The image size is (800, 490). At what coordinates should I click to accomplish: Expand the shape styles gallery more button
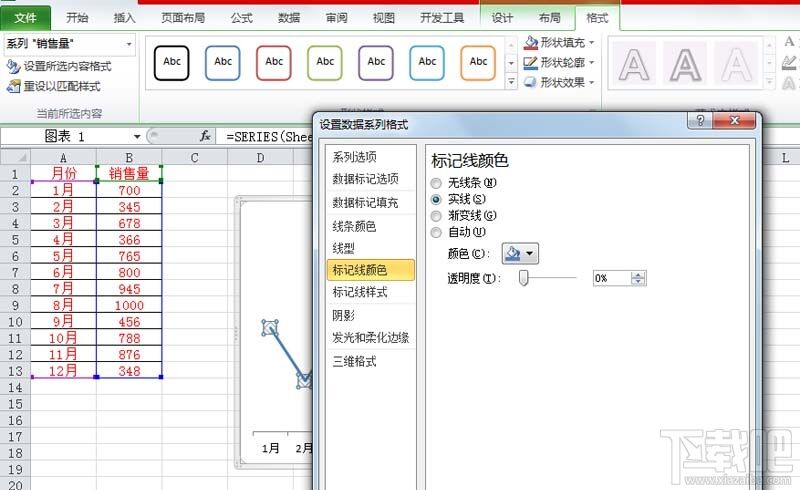pos(511,81)
